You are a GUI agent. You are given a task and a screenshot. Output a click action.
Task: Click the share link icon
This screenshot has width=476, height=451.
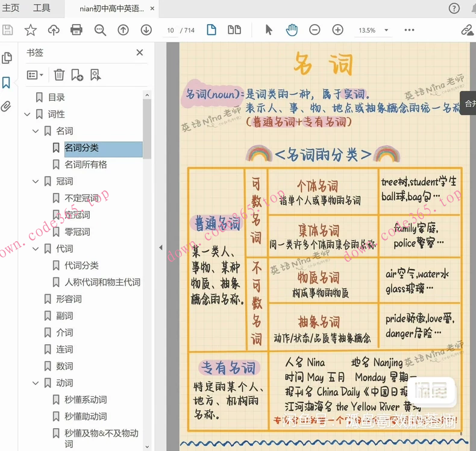point(468,30)
